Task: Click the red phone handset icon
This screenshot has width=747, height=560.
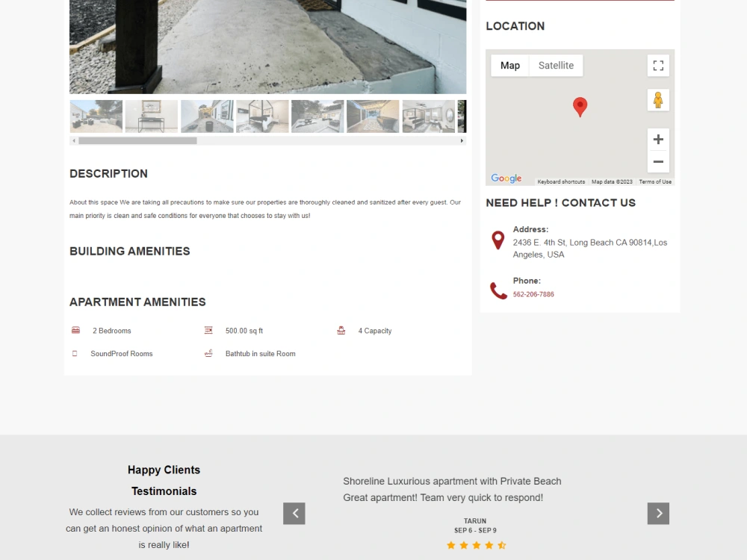Action: click(x=498, y=290)
